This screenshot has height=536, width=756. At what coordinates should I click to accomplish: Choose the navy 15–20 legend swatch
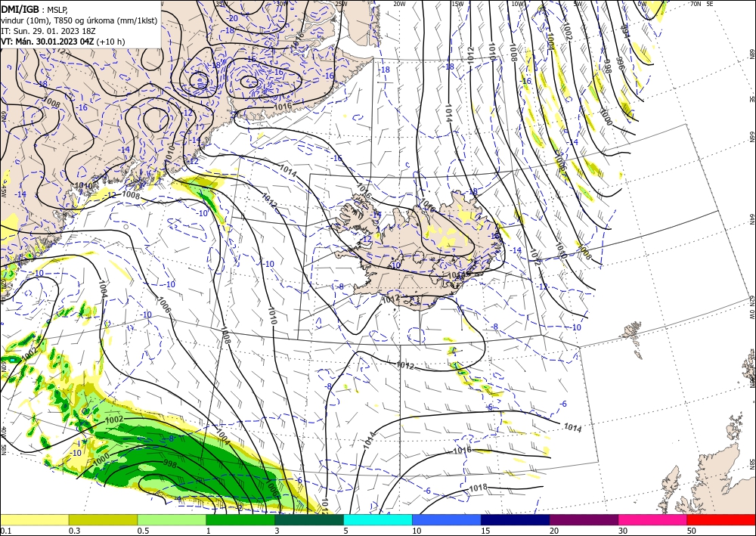516,519
